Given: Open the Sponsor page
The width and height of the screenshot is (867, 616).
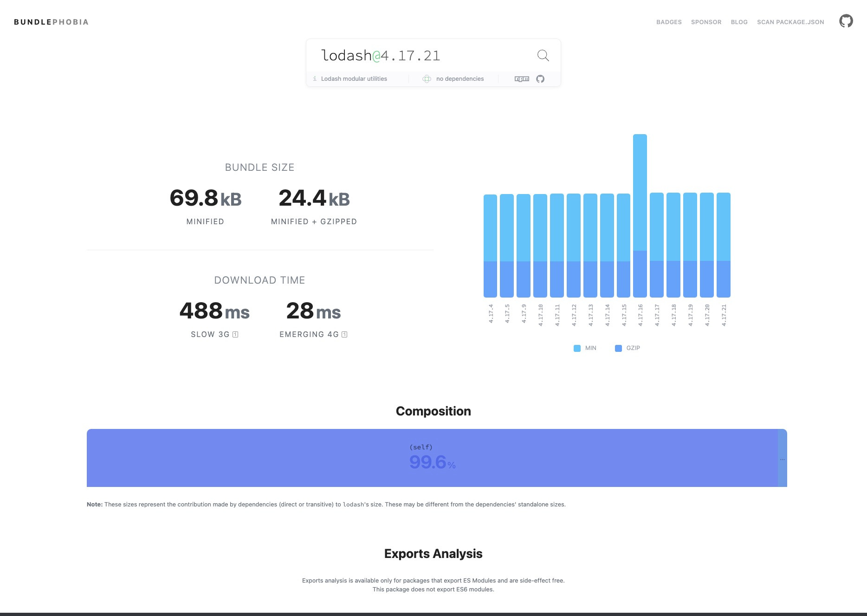Looking at the screenshot, I should [x=706, y=22].
